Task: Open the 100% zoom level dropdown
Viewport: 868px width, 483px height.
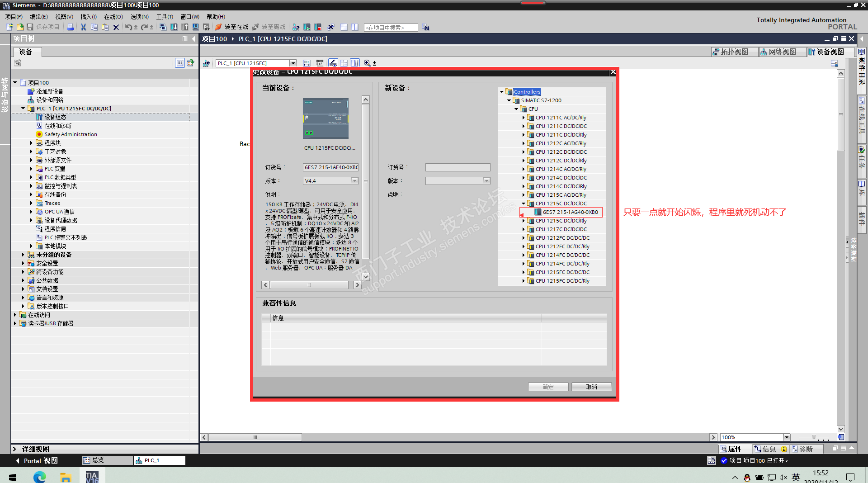Action: [787, 437]
